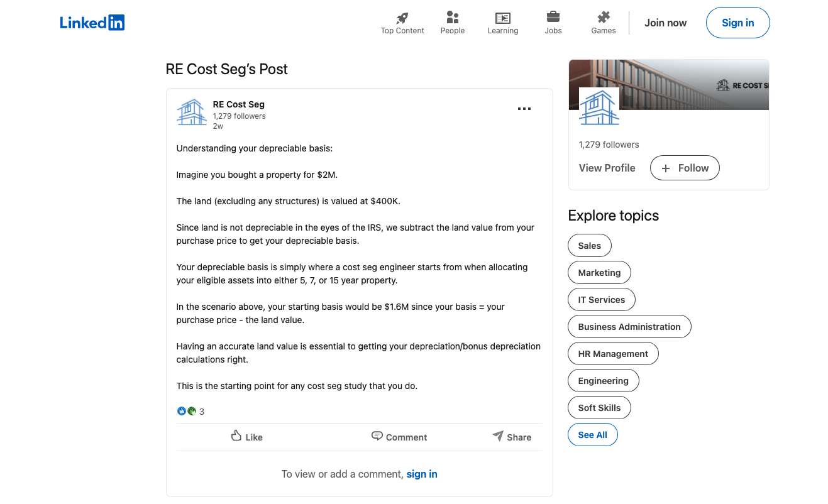Viewport: 828px width, 504px height.
Task: Open the LinkedIn home logo
Action: (x=92, y=23)
